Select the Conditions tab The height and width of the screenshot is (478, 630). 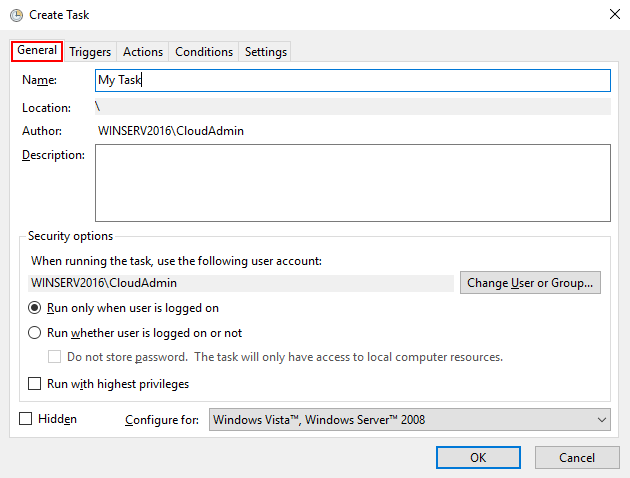[x=204, y=52]
